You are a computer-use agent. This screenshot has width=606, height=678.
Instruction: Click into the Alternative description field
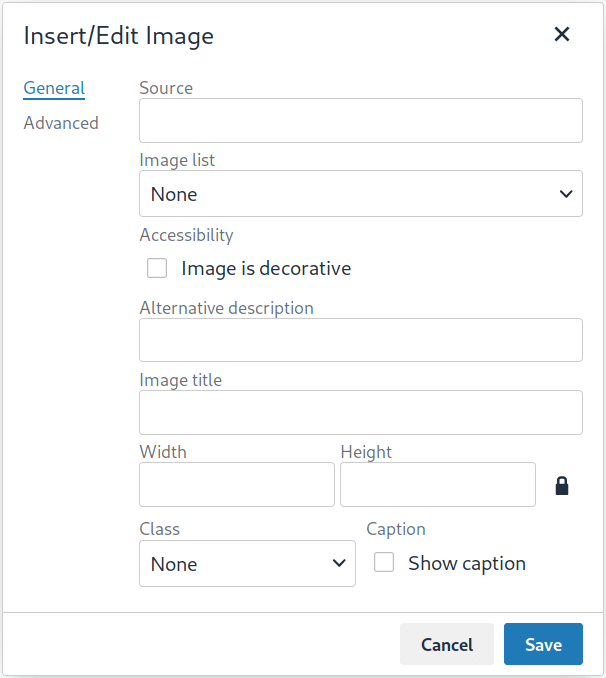pos(360,340)
